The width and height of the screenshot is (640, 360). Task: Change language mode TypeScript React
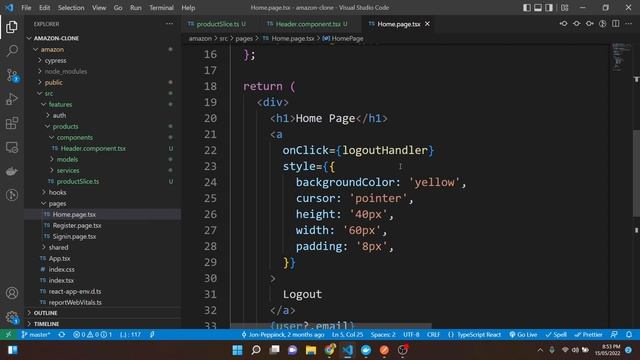tap(474, 334)
